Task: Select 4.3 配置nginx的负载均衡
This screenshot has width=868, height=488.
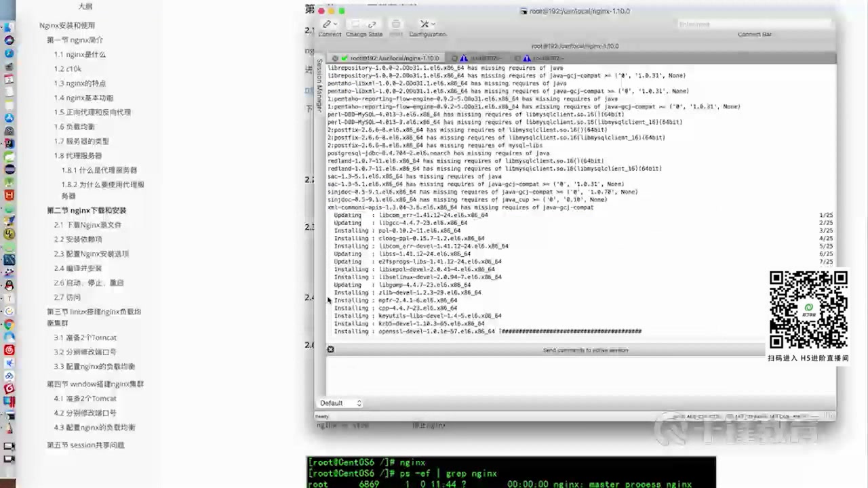Action: [94, 428]
